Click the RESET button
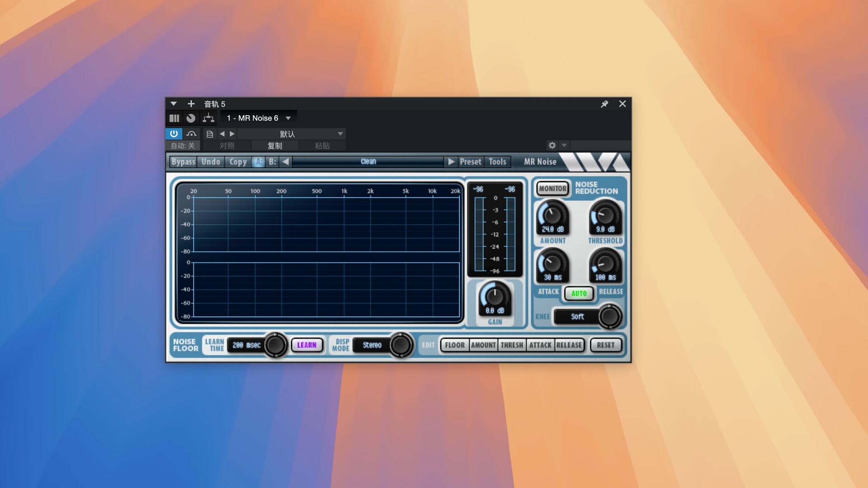Screen dimensions: 868x488 click(x=606, y=345)
